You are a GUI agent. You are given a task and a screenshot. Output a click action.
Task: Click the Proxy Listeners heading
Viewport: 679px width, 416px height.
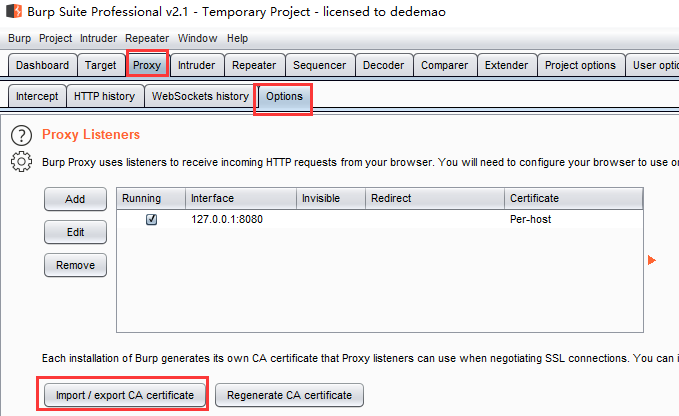coord(91,135)
